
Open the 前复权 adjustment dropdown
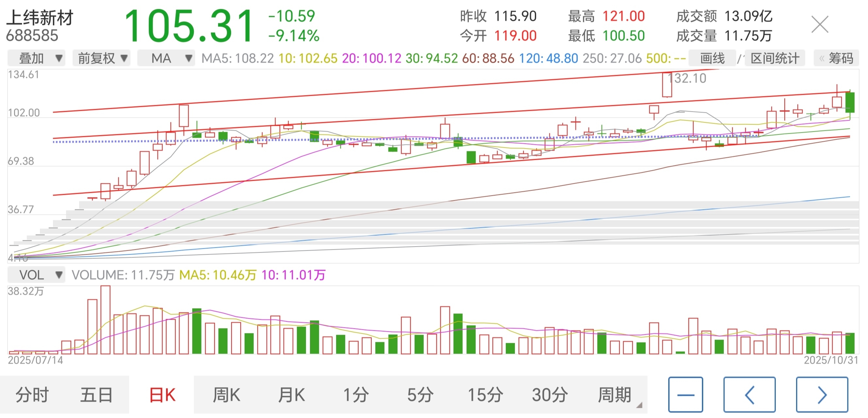pos(101,58)
